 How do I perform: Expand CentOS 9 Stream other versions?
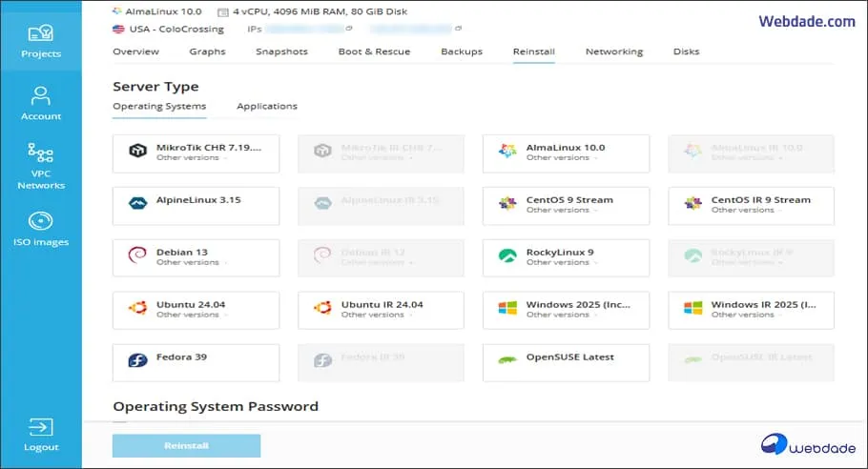(x=561, y=210)
